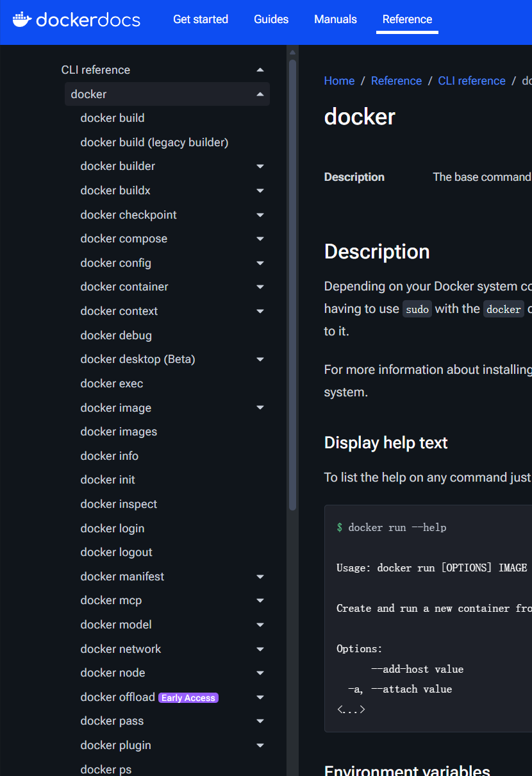Screen dimensions: 532x776
Task: Open the docker login page
Action: pos(112,528)
